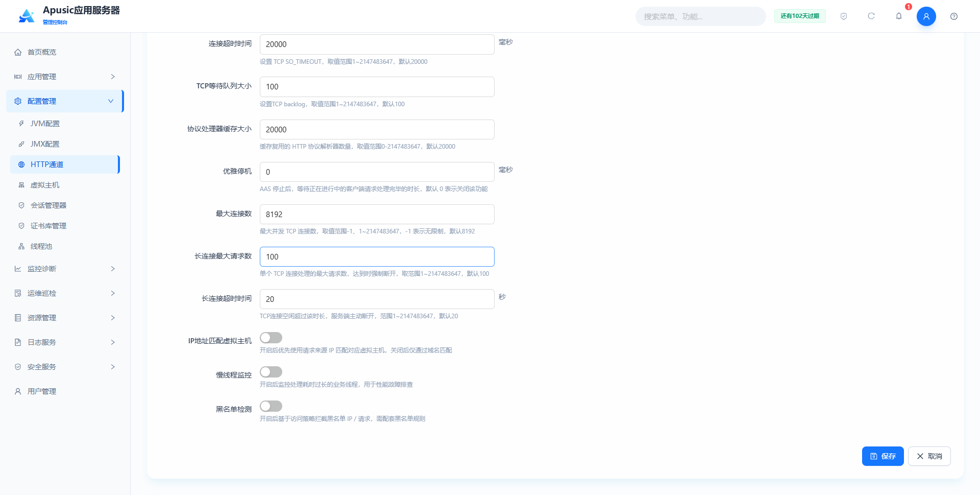This screenshot has width=980, height=495.
Task: Enable the IP地址匹配虚拟主机 switch
Action: click(x=271, y=338)
